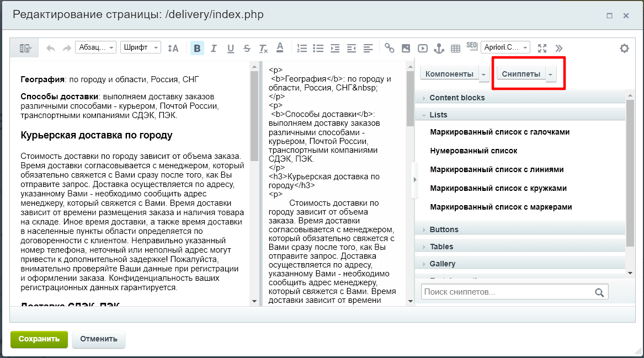Click the anchor icon to add an anchor

click(x=439, y=48)
